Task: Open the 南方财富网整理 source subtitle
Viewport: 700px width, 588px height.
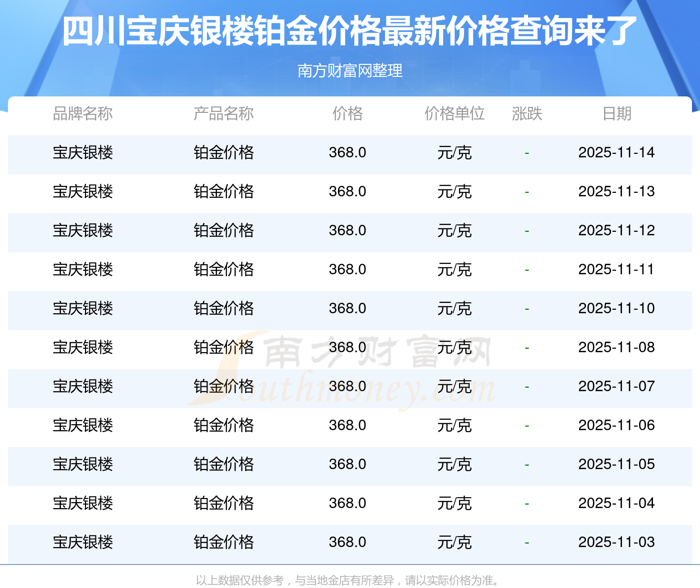Action: (x=349, y=71)
